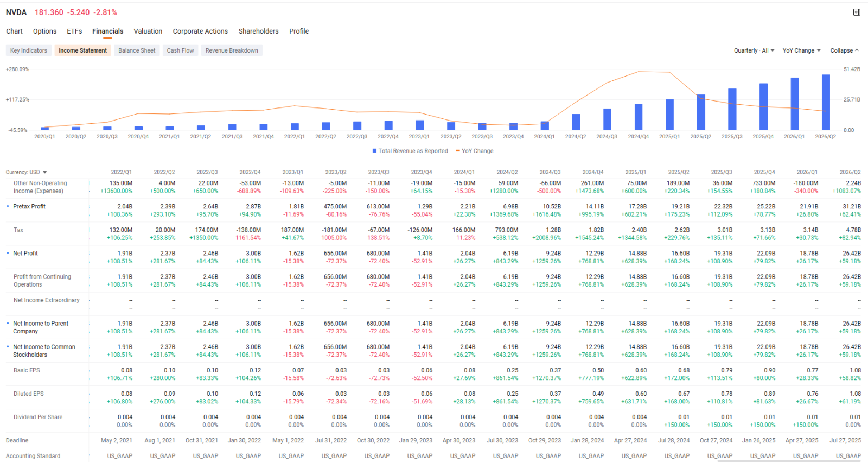Click the 2026/Q2 revenue bar in the chart
Image resolution: width=868 pixels, height=462 pixels.
(x=826, y=102)
